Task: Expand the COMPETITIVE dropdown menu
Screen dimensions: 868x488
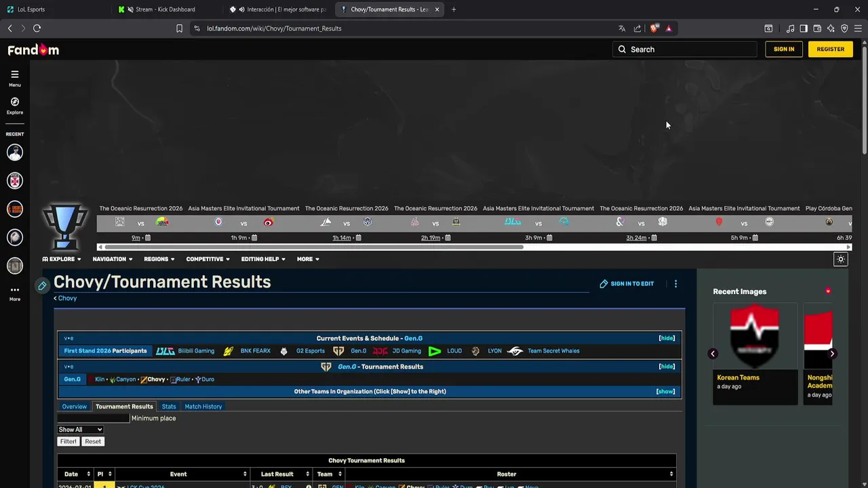Action: click(208, 259)
